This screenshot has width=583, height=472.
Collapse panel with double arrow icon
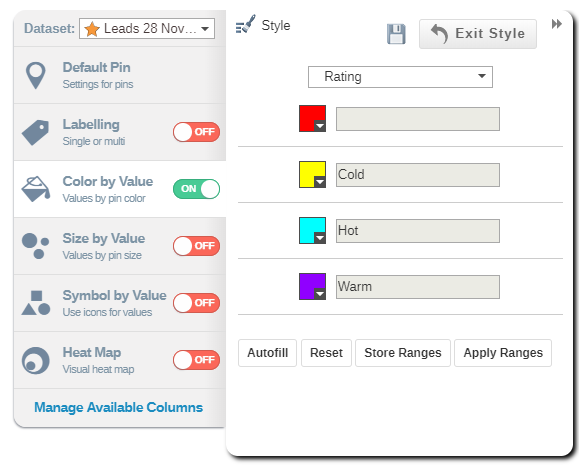(x=557, y=24)
